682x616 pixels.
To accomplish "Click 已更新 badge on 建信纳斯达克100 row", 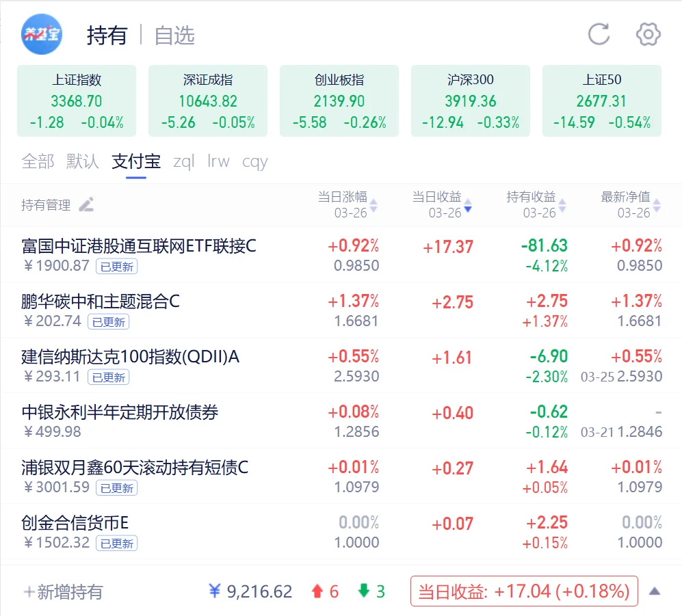I will 108,377.
